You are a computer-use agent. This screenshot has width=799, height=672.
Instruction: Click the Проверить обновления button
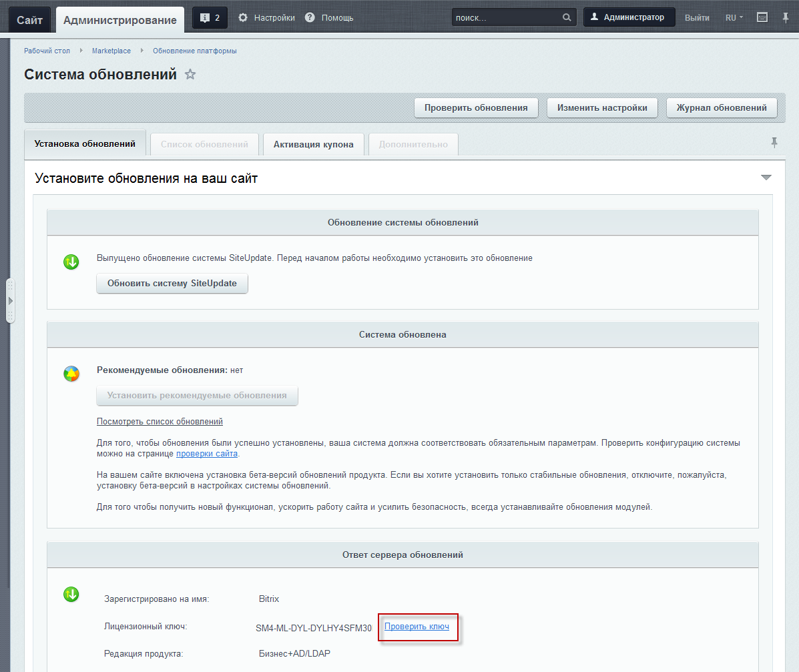476,107
